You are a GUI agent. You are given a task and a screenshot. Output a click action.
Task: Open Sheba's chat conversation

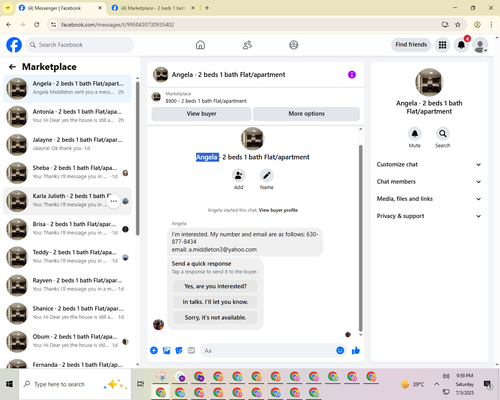pos(67,173)
